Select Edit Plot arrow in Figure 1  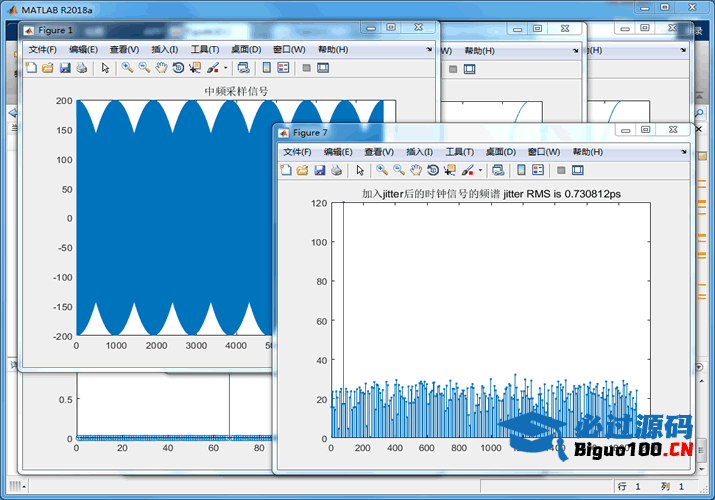pyautogui.click(x=105, y=68)
